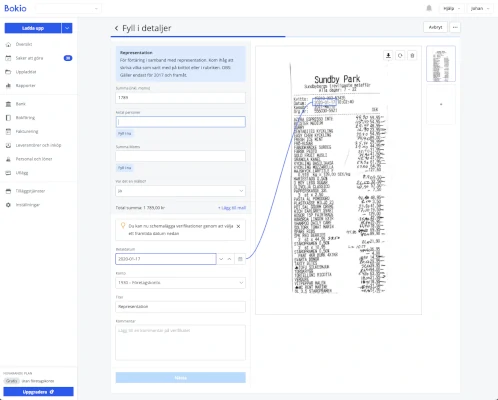498x400 pixels.
Task: Click the Avbryt button
Action: pos(435,27)
